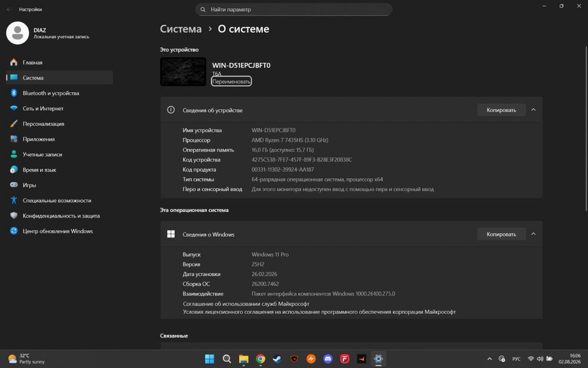Image resolution: width=588 pixels, height=368 pixels.
Task: Click the Центр обновления Windows icon
Action: pyautogui.click(x=14, y=231)
